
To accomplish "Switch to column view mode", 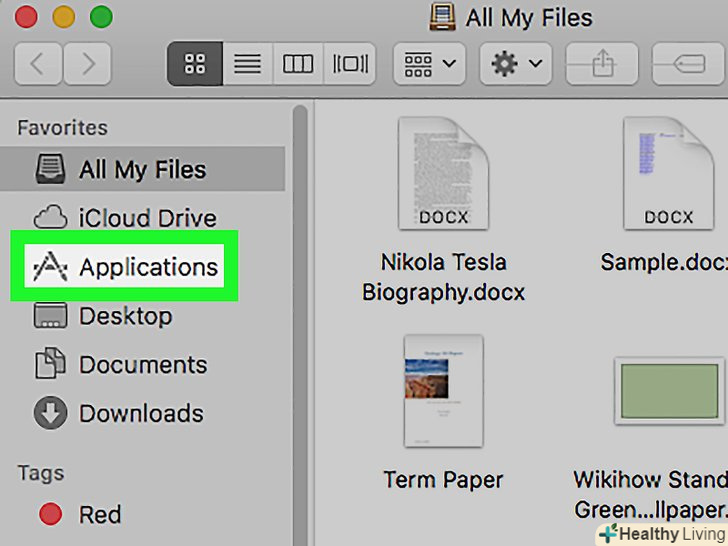I will click(298, 65).
